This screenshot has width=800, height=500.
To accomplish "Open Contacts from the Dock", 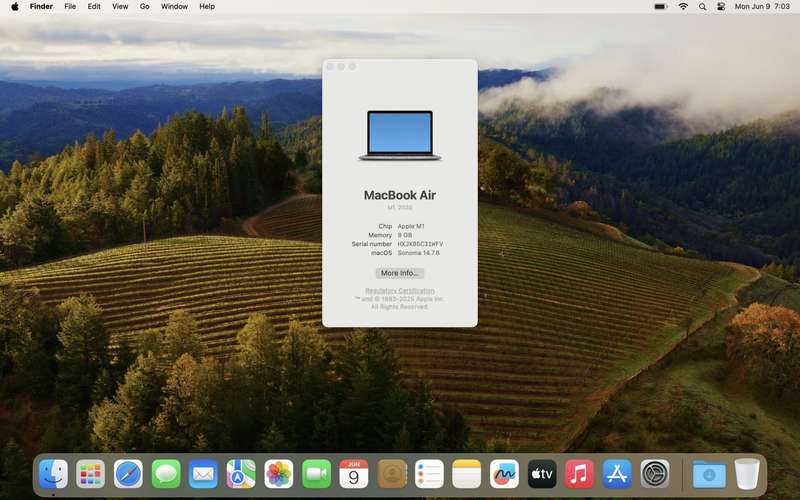I will [392, 474].
